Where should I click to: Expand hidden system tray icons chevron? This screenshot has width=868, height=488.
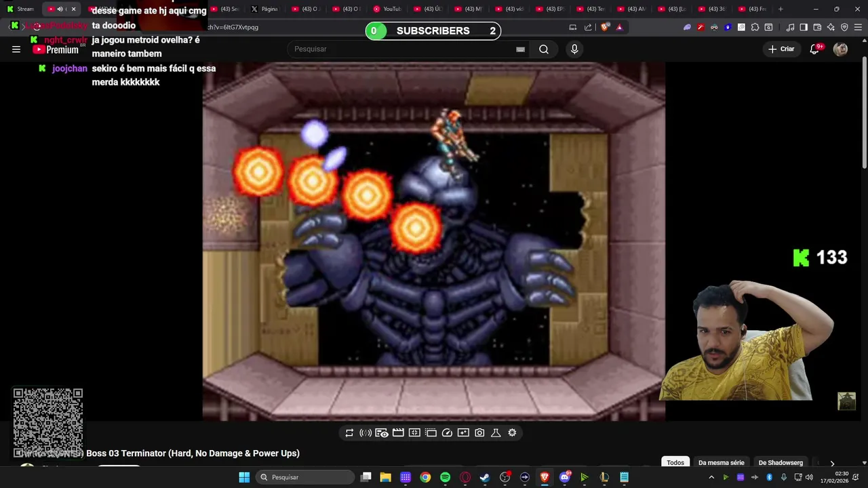click(711, 477)
